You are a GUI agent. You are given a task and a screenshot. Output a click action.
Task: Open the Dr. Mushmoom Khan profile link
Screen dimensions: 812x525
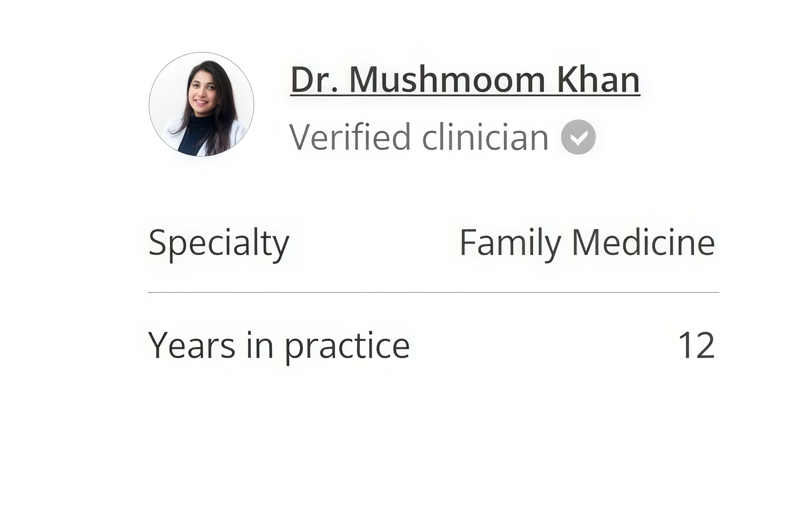465,80
